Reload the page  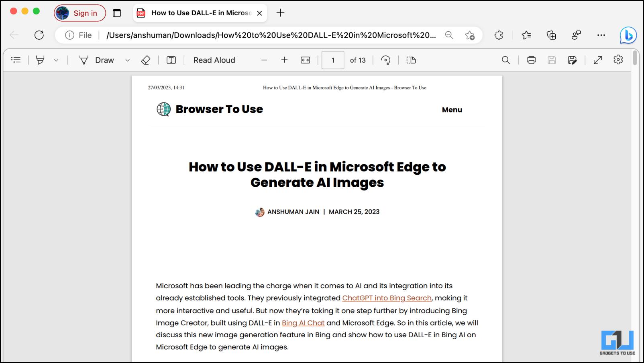tap(39, 35)
